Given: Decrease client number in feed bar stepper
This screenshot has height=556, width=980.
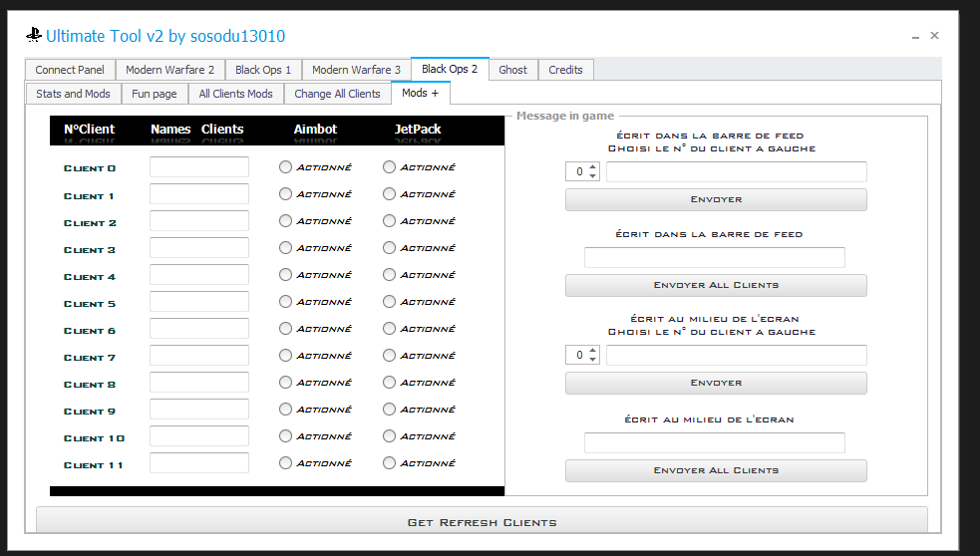Looking at the screenshot, I should point(592,175).
